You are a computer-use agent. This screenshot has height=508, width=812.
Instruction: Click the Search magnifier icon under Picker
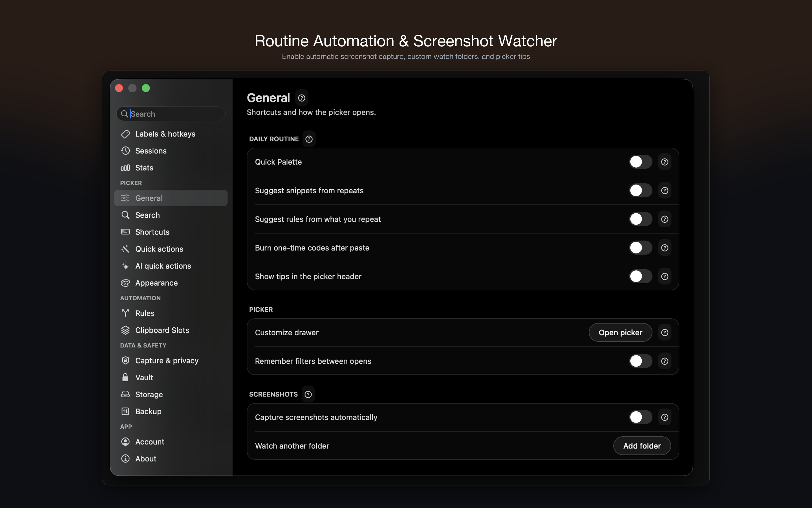[125, 215]
